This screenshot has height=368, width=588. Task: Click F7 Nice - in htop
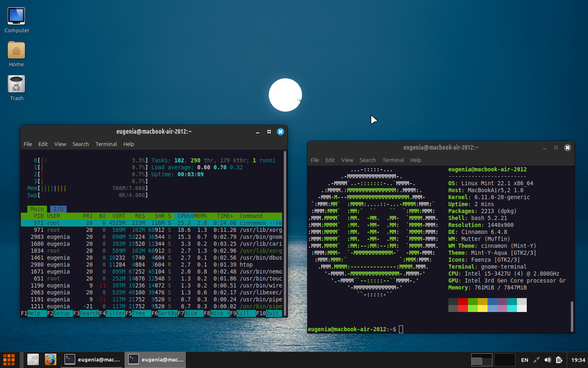pos(191,313)
